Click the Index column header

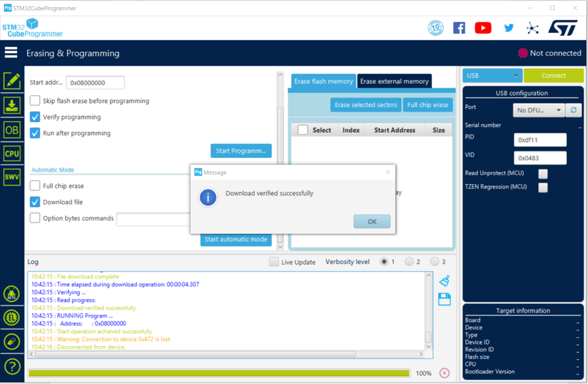point(351,130)
